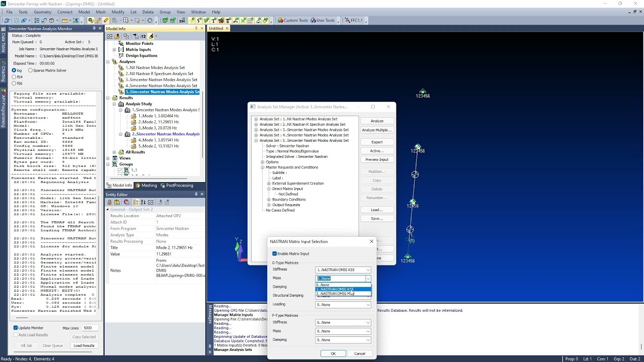The height and width of the screenshot is (362, 644).
Task: Open Custom Tools in the top toolbar
Action: tap(293, 21)
